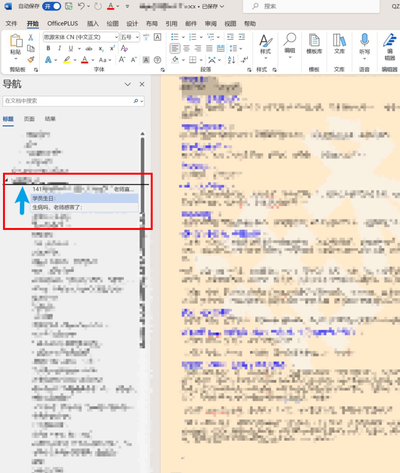Toggle Underline formatting
400x473 pixels.
click(x=71, y=48)
